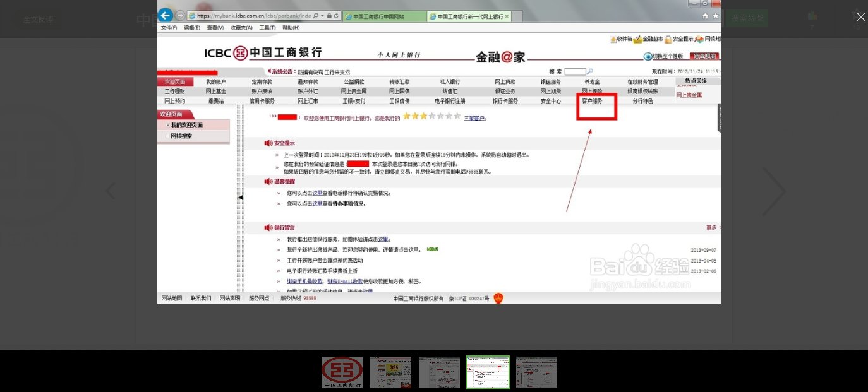Open 信用卡服务 in navigation
The width and height of the screenshot is (868, 392).
[262, 101]
